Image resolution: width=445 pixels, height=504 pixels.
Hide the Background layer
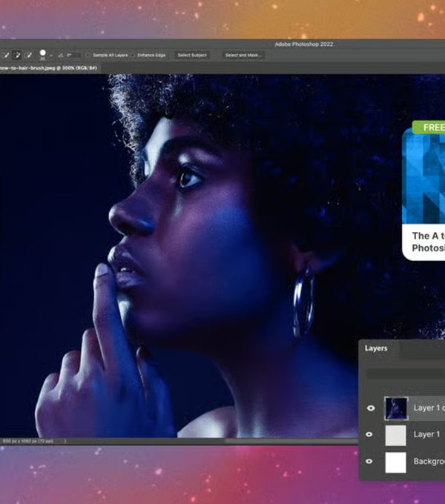[370, 461]
